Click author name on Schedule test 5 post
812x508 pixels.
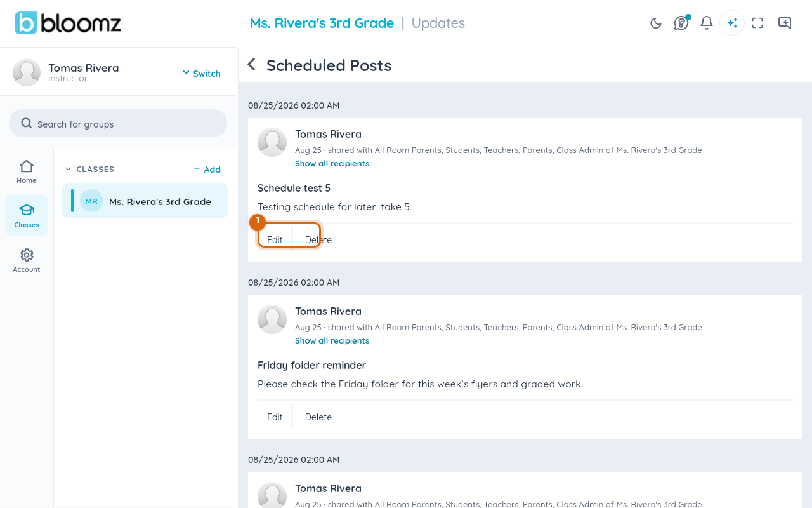pyautogui.click(x=328, y=134)
